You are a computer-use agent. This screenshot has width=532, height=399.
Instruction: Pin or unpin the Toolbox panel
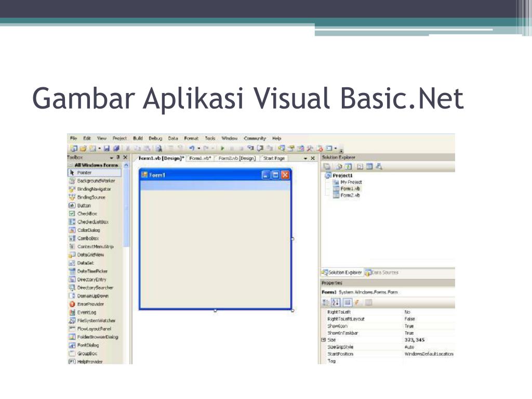118,157
